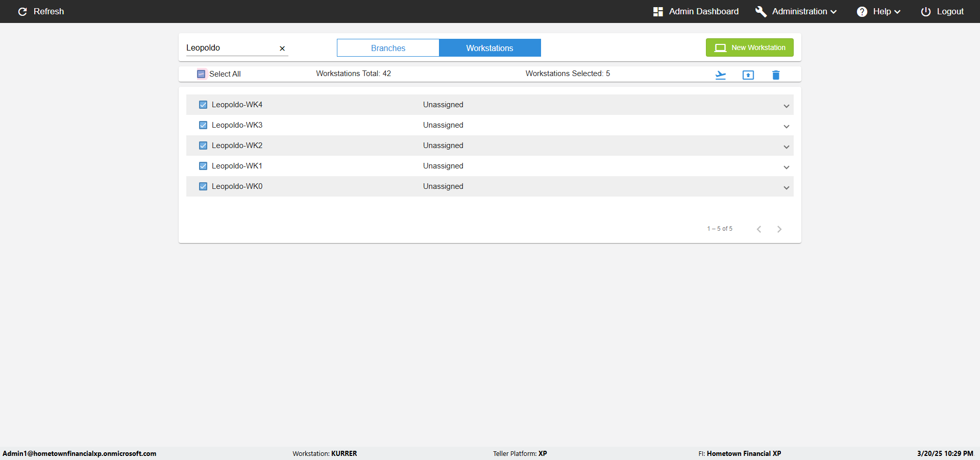The height and width of the screenshot is (460, 980).
Task: Create a New Workstation
Action: pyautogui.click(x=750, y=47)
